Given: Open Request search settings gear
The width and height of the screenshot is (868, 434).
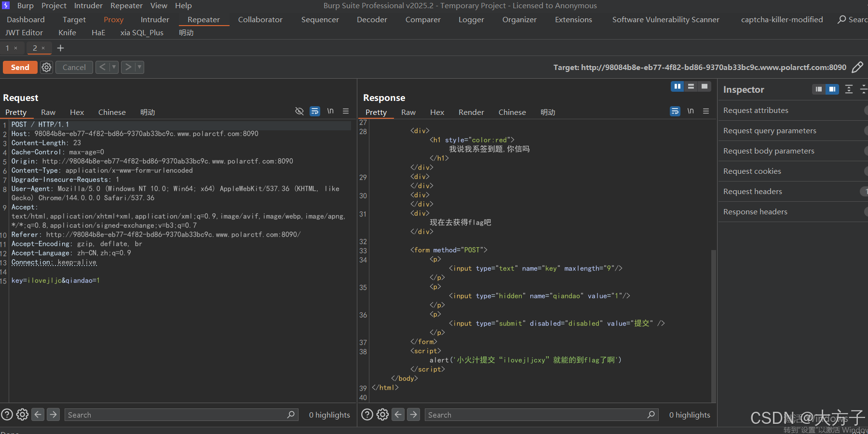Looking at the screenshot, I should click(22, 415).
